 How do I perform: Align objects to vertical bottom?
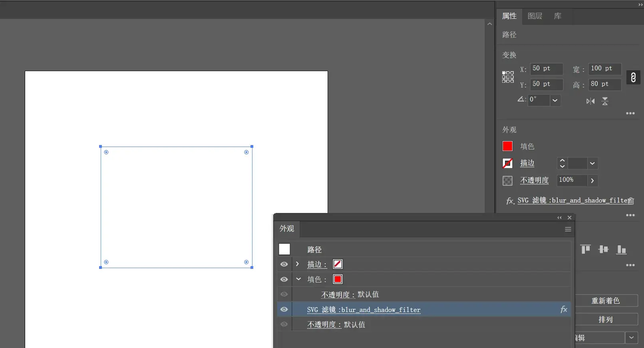(x=621, y=249)
